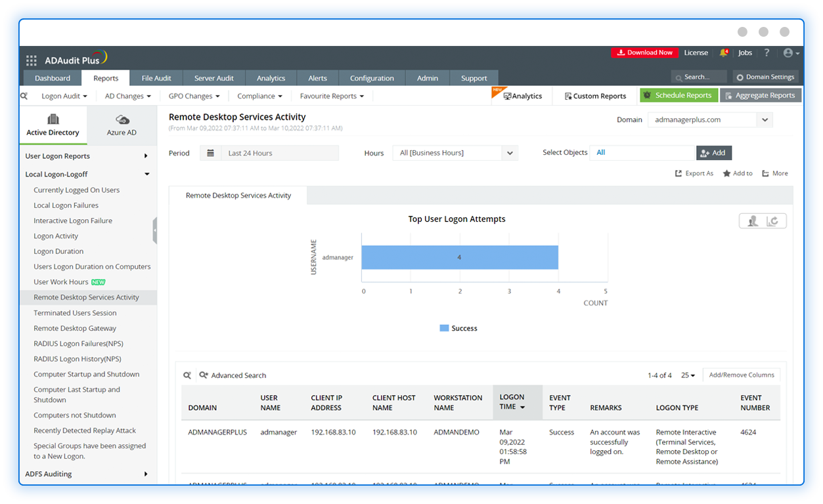Open the rows-per-page 25 dropdown
Screen dimensions: 823x504
coord(688,375)
